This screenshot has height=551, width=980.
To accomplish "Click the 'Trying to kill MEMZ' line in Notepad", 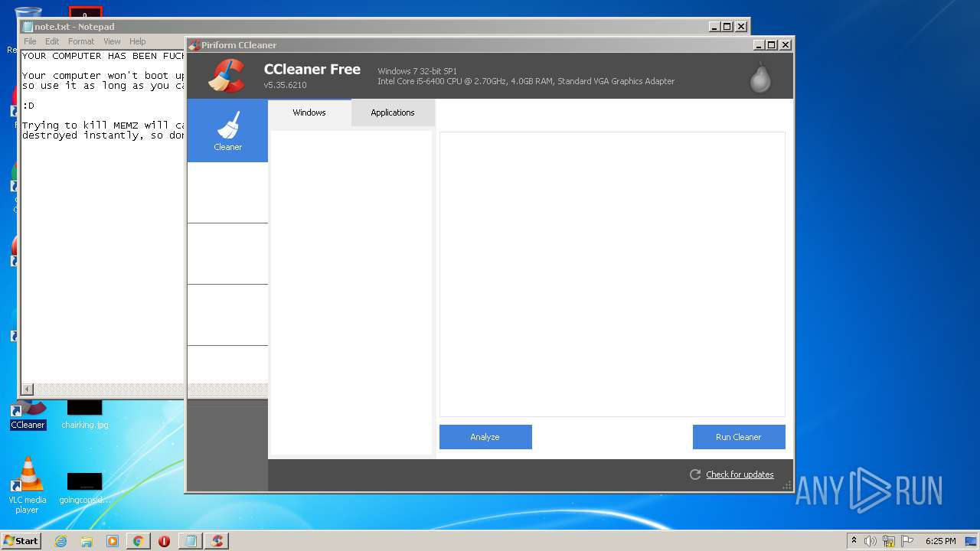I will coord(103,126).
